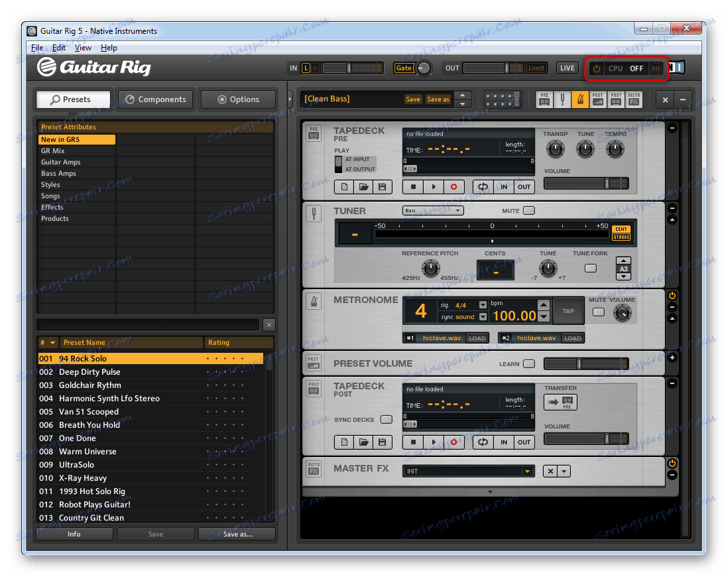Mute the Tuner

point(529,211)
